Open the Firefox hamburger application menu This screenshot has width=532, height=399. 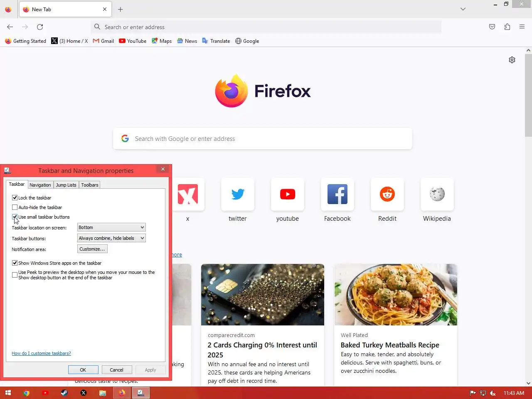(x=522, y=27)
